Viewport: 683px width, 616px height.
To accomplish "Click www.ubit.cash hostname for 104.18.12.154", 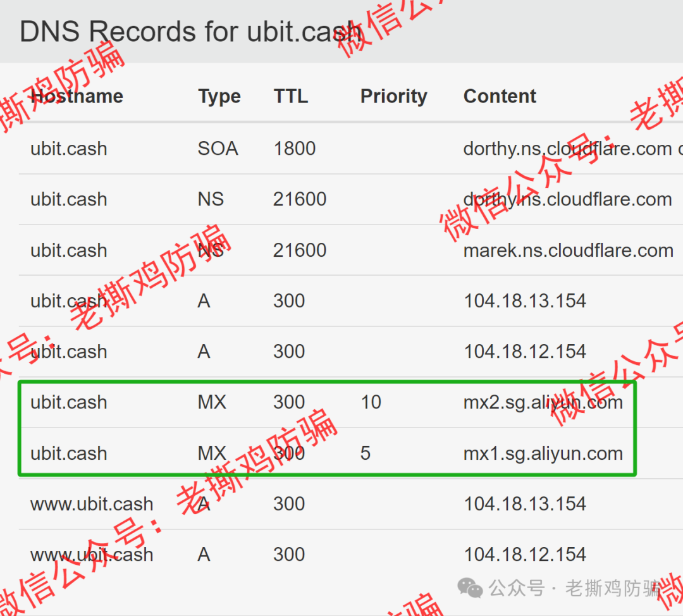I will coord(92,555).
